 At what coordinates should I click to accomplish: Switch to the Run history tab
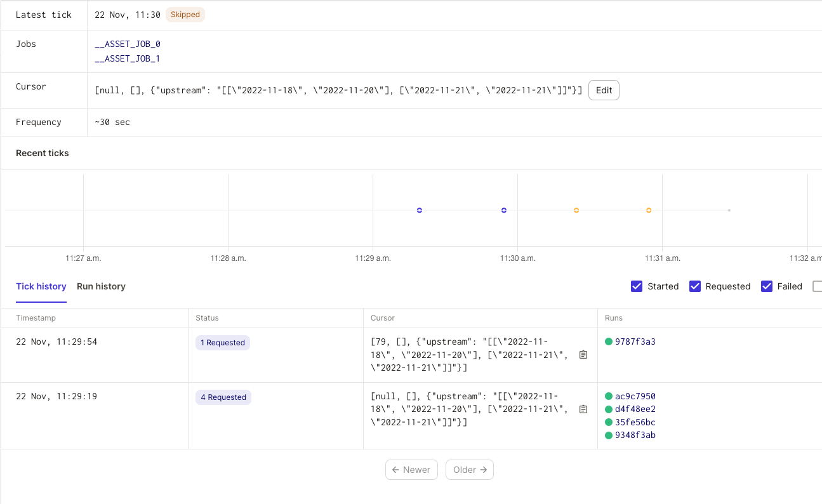(101, 286)
